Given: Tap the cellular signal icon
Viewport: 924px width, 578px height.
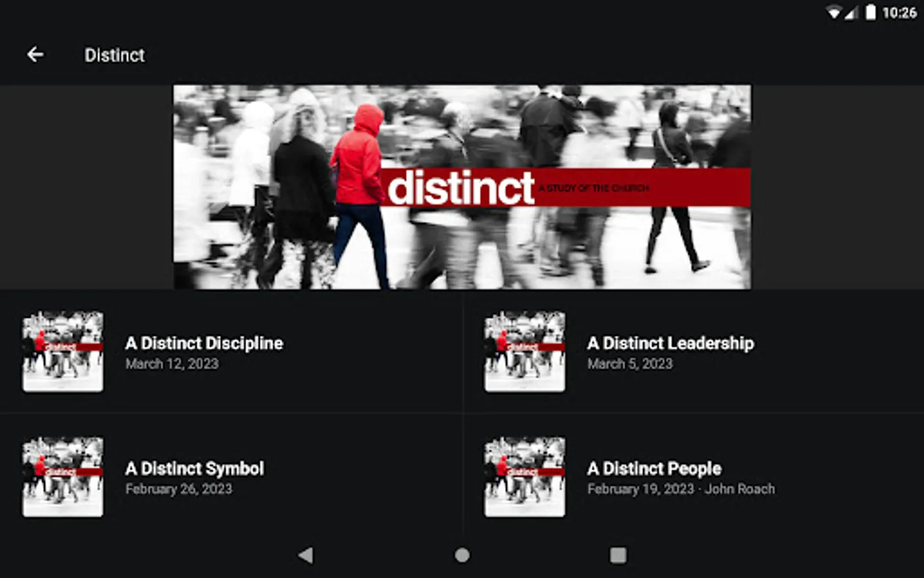Looking at the screenshot, I should 851,12.
